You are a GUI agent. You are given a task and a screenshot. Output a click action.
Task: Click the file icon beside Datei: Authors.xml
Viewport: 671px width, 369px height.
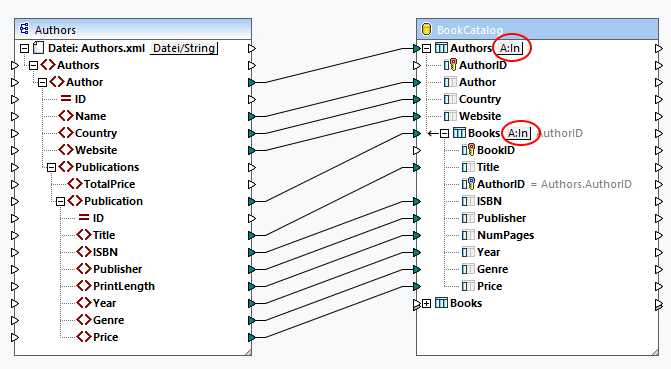click(x=39, y=48)
